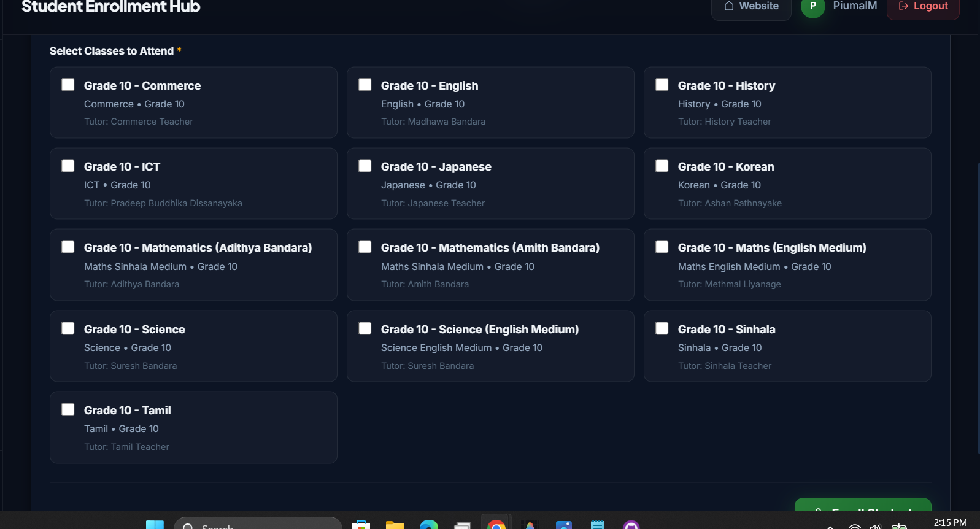
Task: Click the 'Korean • Grade 10' subtitle
Action: coord(719,185)
